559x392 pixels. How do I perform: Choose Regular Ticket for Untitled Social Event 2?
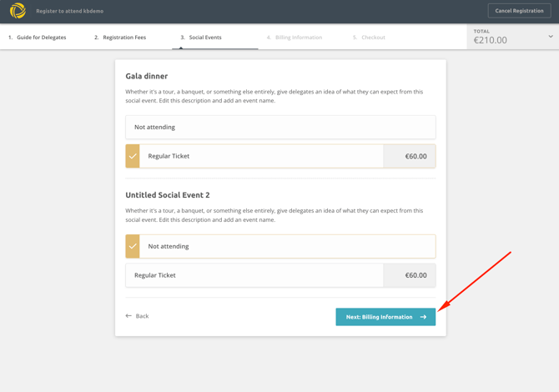coord(254,275)
